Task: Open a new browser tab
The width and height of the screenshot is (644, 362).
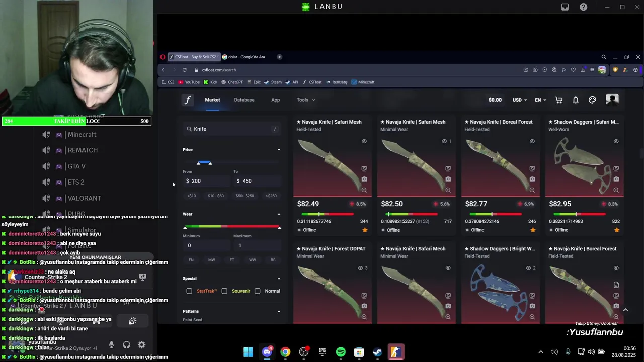Action: [x=279, y=57]
